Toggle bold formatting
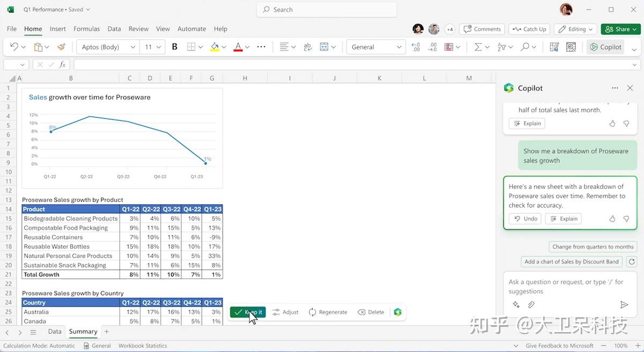The width and height of the screenshot is (644, 352). click(174, 47)
